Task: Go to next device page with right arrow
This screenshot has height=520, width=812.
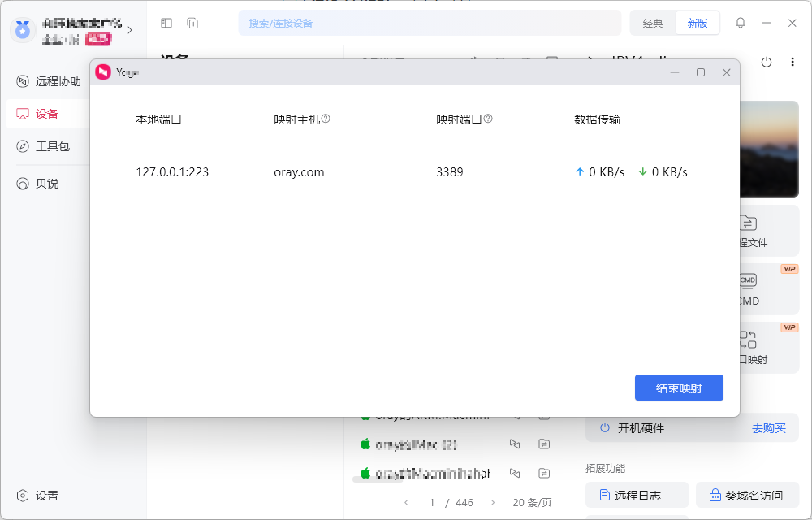Action: (493, 502)
